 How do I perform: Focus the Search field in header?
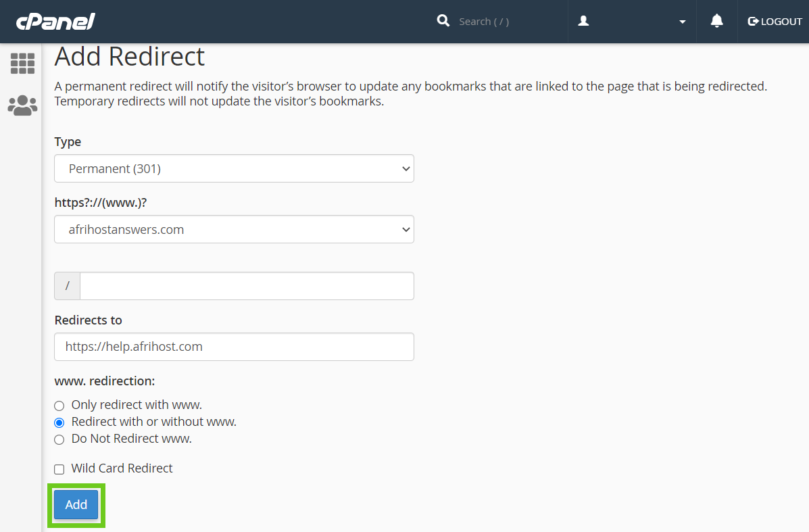pyautogui.click(x=500, y=22)
